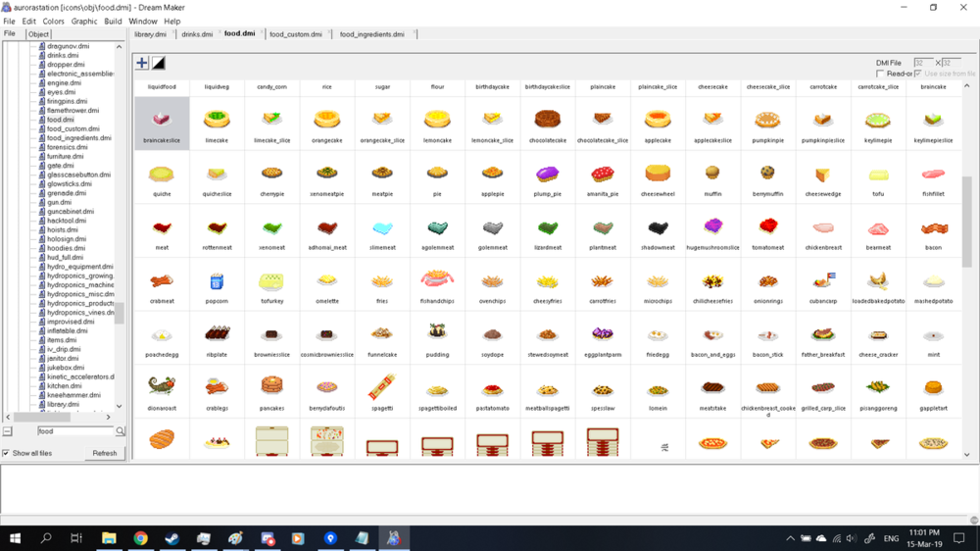
Task: Switch to the food_custom.dmi tab
Action: [296, 34]
